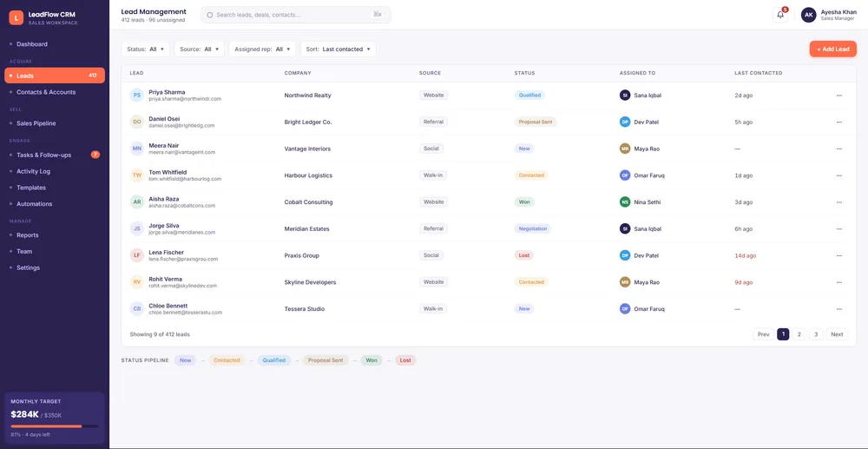
Task: Click Northwind Realty company cell
Action: click(x=308, y=96)
